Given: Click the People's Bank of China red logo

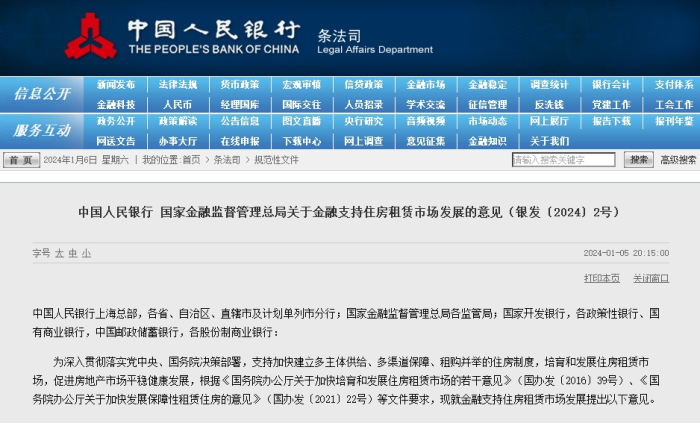Looking at the screenshot, I should [90, 36].
